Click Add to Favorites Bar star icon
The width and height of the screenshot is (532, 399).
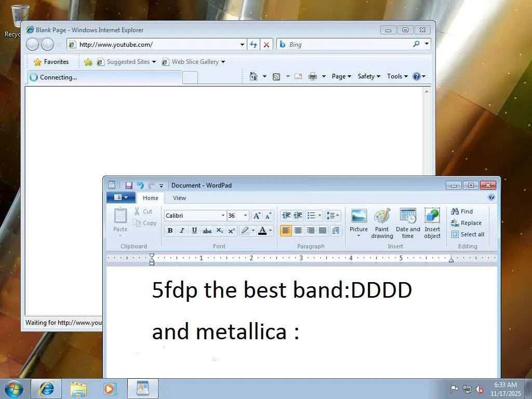pyautogui.click(x=88, y=62)
